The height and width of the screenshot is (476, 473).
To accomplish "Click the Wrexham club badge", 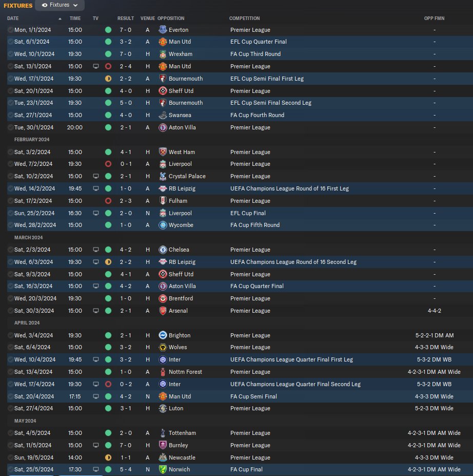I will click(163, 54).
